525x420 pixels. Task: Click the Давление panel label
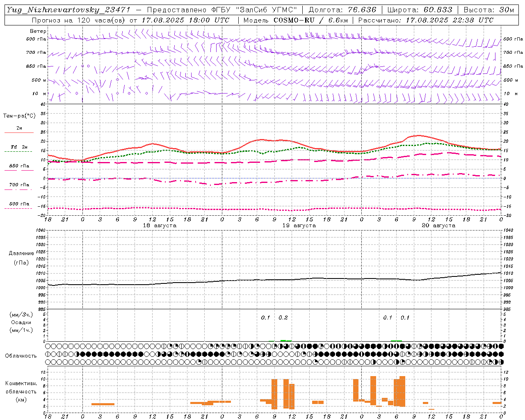click(x=21, y=253)
